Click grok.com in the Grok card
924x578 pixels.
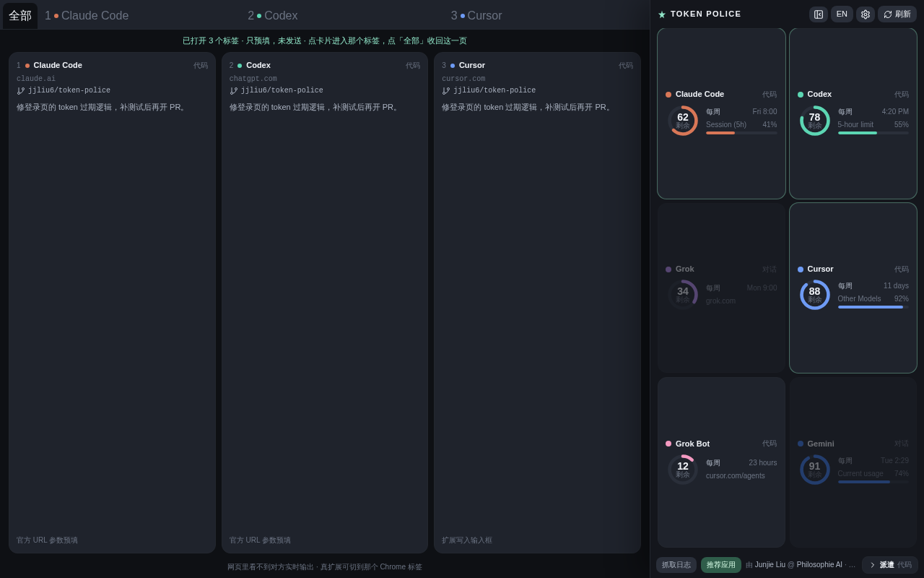(720, 301)
